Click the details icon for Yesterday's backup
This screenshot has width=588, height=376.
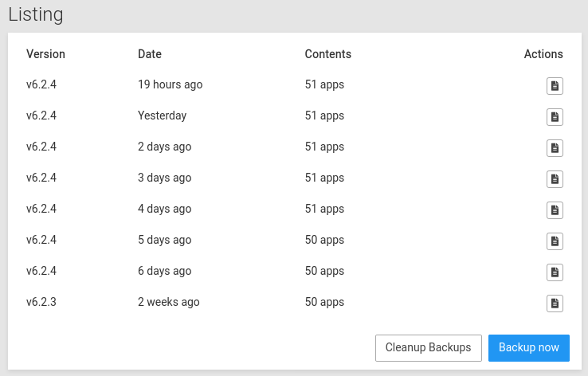555,117
